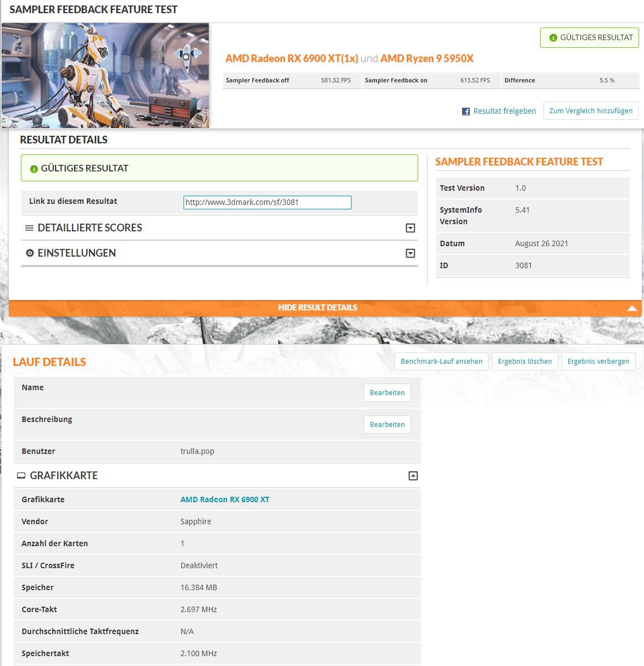The width and height of the screenshot is (644, 666).
Task: Edit the Beschreibung via Bearbeiten
Action: (x=387, y=424)
